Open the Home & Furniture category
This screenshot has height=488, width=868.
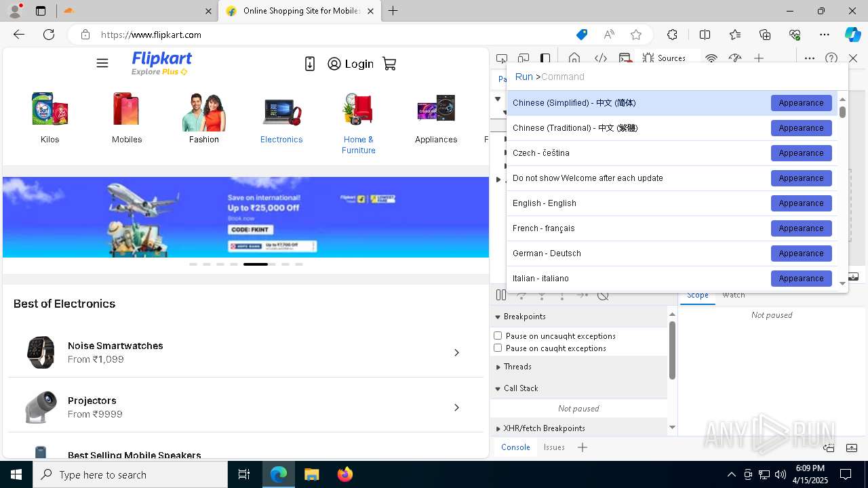tap(359, 123)
